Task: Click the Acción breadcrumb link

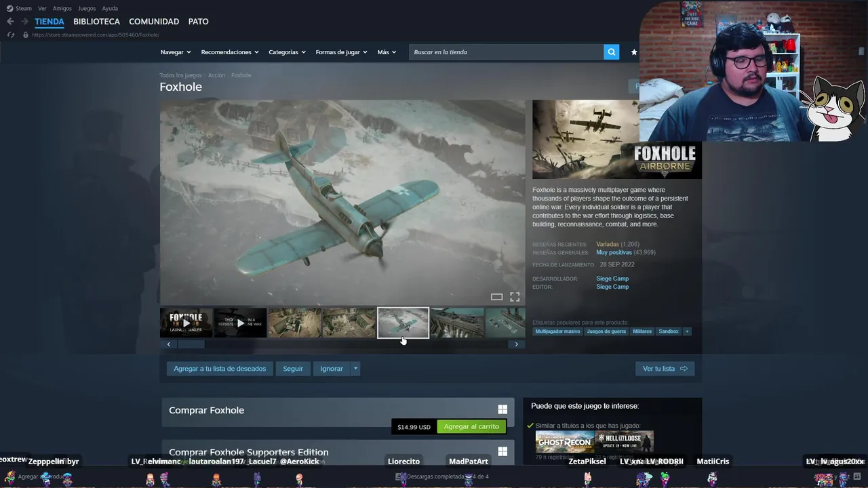Action: point(216,75)
